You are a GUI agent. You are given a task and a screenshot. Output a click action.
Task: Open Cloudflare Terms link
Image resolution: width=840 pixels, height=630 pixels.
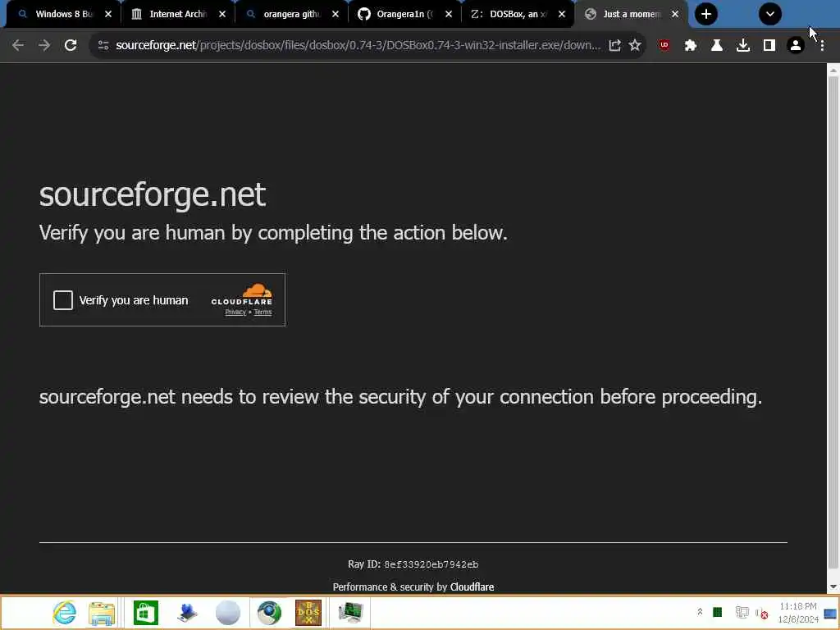[262, 313]
